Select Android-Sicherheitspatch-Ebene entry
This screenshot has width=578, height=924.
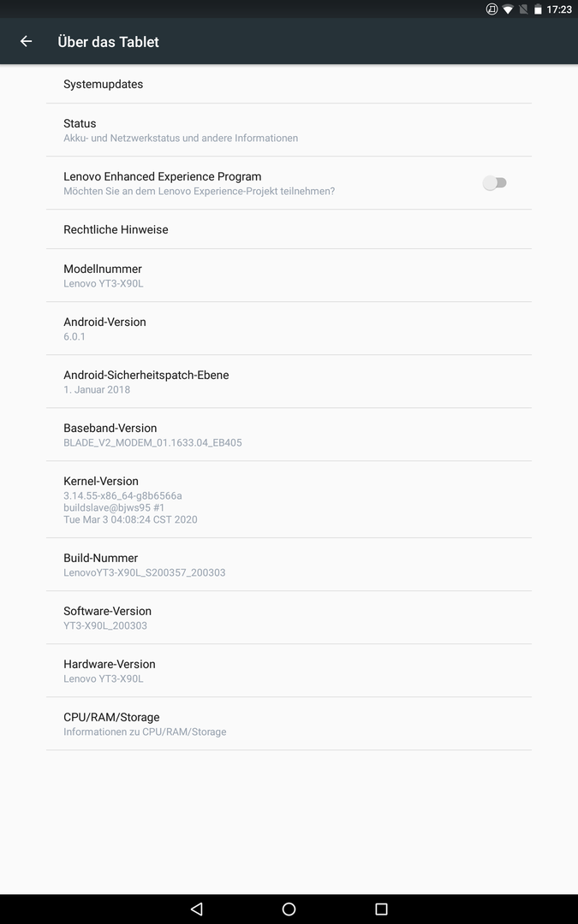(x=289, y=382)
